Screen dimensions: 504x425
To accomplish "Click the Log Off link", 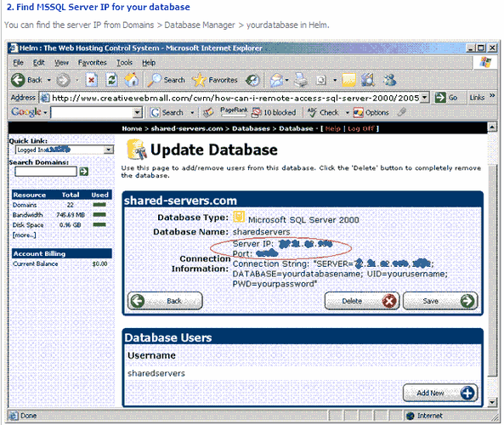I will coord(361,128).
